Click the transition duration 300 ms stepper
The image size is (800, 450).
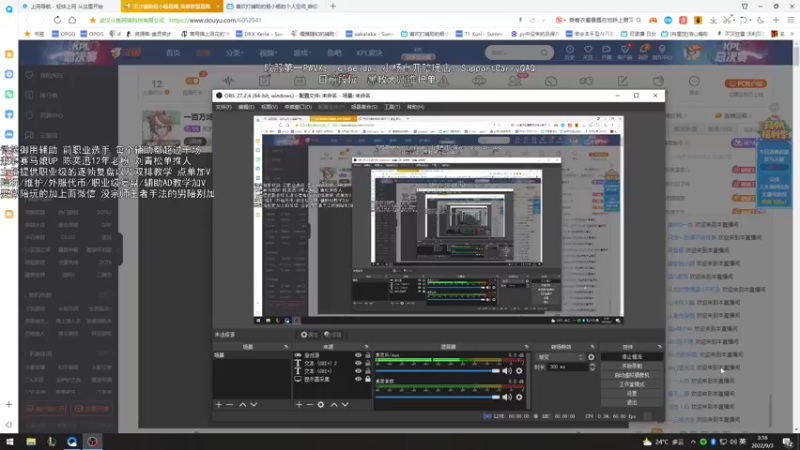click(x=592, y=367)
